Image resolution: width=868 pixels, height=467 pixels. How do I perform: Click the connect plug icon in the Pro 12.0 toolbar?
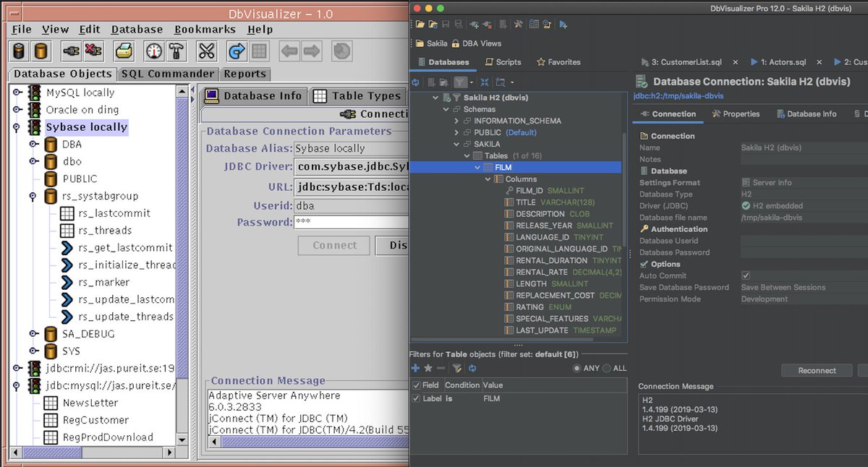pyautogui.click(x=474, y=24)
